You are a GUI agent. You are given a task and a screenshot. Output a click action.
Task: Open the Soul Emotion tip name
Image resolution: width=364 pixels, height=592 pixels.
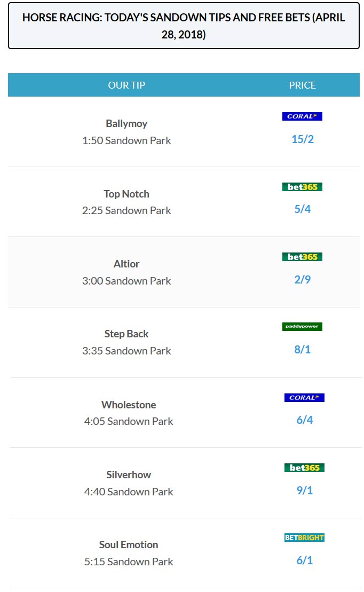[129, 545]
